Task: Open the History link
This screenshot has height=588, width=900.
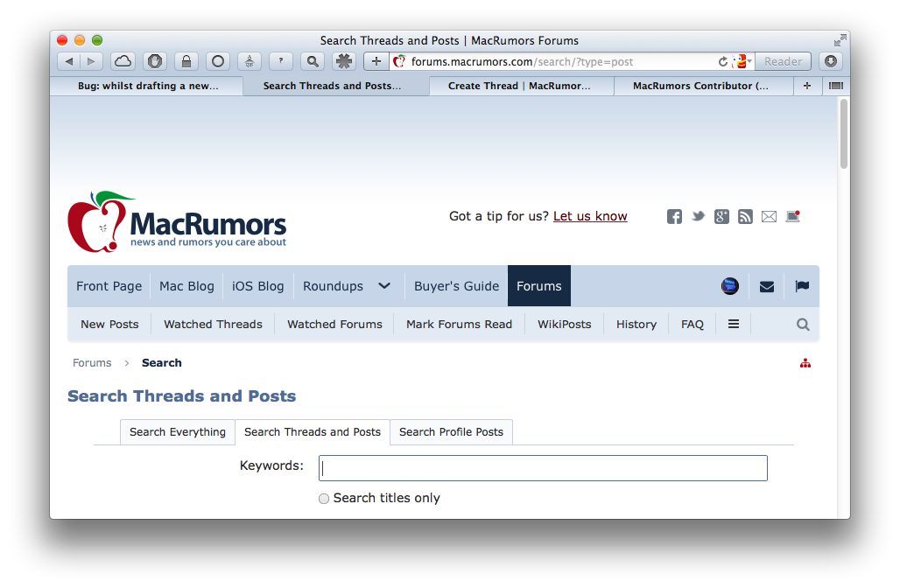Action: [636, 324]
